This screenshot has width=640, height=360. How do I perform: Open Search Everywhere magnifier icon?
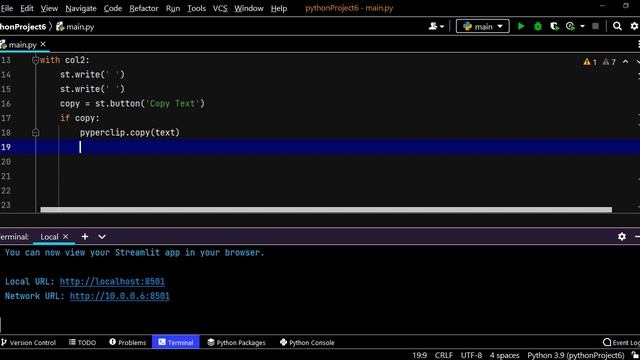coord(617,27)
